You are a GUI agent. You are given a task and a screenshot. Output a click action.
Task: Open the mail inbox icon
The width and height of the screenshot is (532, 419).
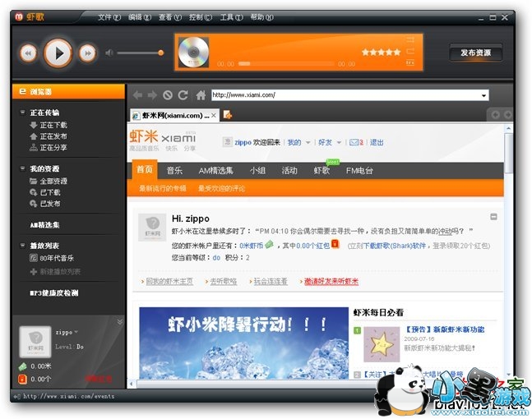356,142
